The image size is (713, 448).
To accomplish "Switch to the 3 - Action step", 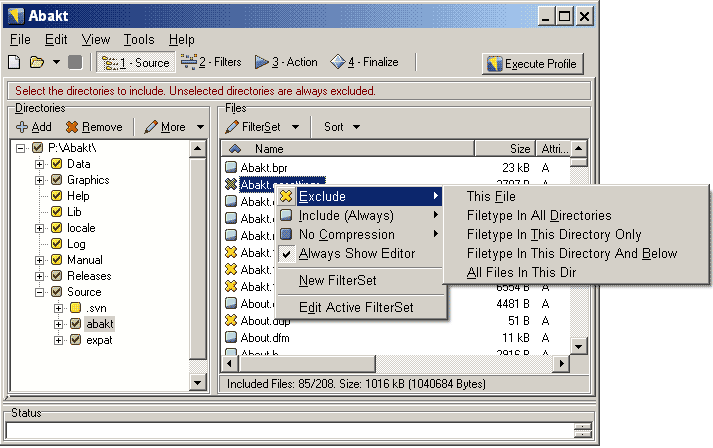I will tap(286, 62).
